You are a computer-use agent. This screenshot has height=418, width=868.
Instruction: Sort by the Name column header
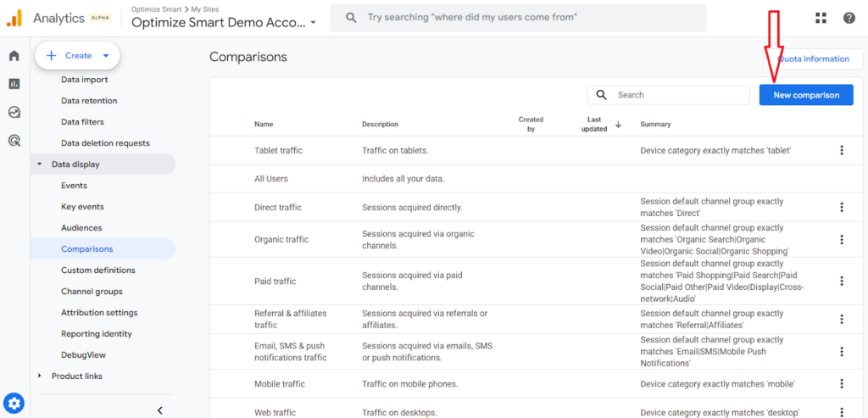click(x=264, y=124)
